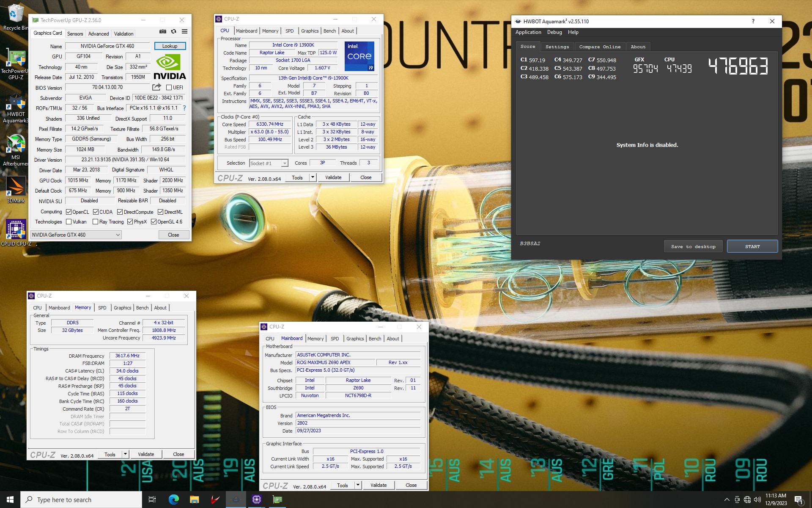Toggle Vulkan checkbox in GPU-Z
812x508 pixels.
[x=69, y=222]
